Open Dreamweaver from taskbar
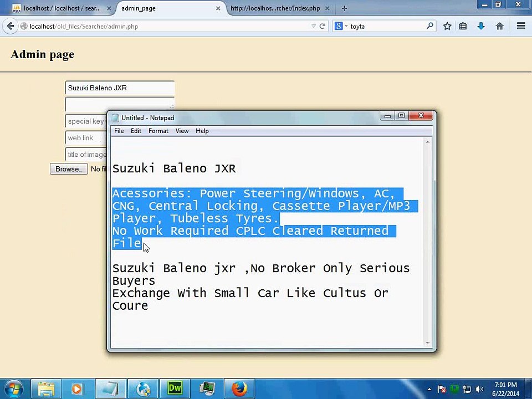The image size is (532, 399). coord(175,389)
